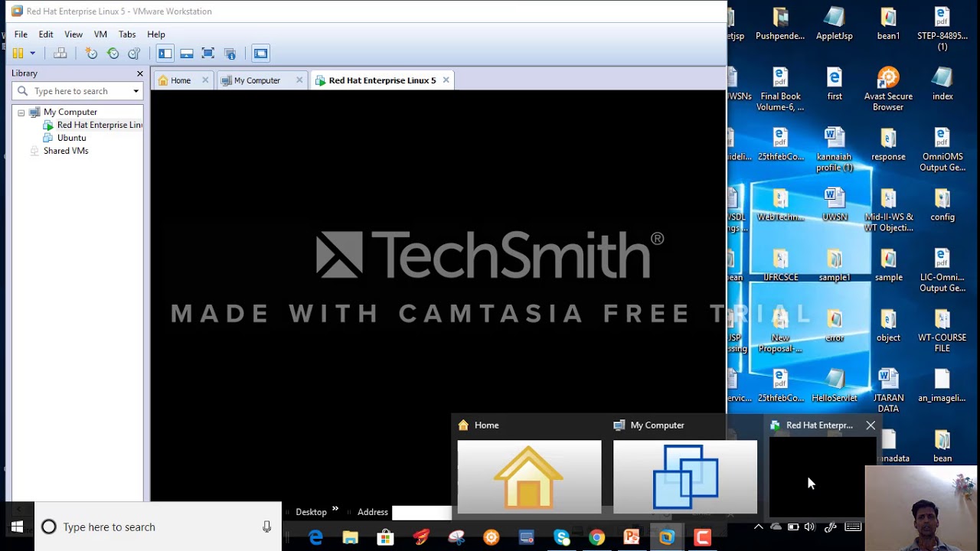The height and width of the screenshot is (551, 980).
Task: Click the Suspend virtual machine toolbar icon
Action: pyautogui.click(x=18, y=54)
